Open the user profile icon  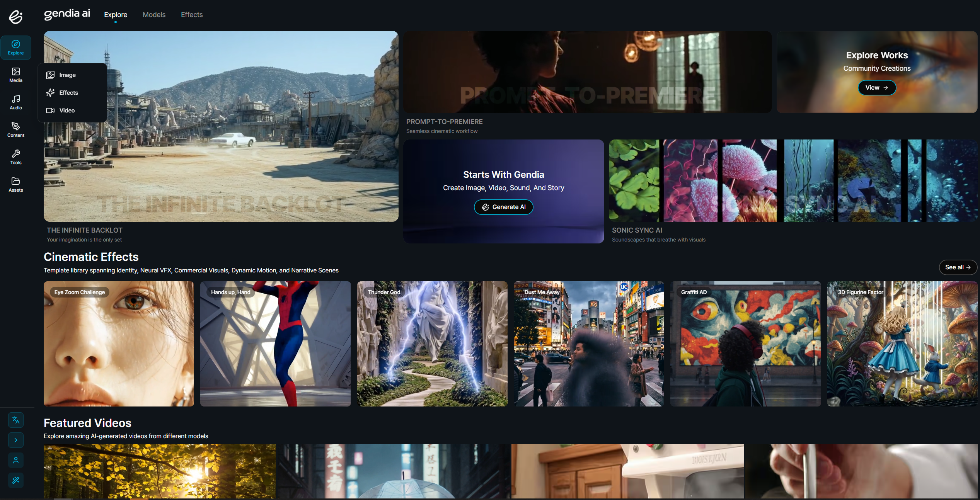(16, 460)
